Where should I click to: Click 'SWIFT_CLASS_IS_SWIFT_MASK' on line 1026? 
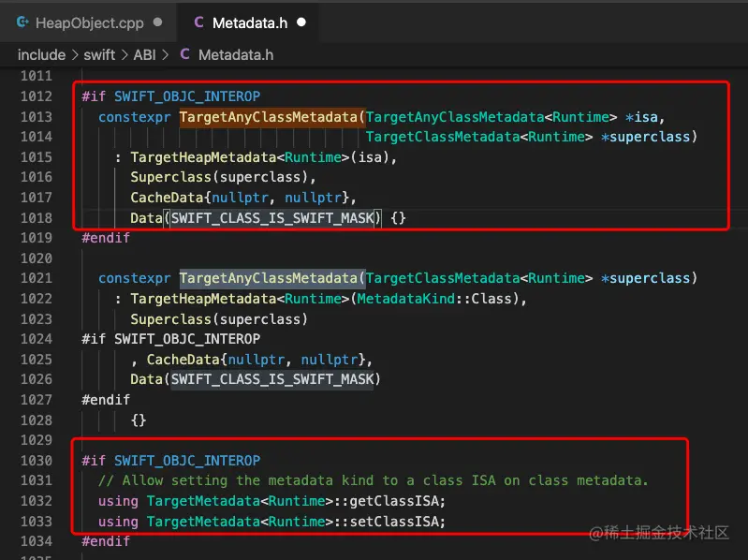click(272, 379)
